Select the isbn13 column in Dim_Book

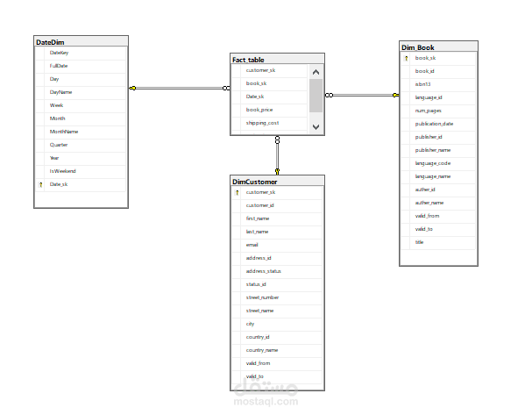pos(438,84)
